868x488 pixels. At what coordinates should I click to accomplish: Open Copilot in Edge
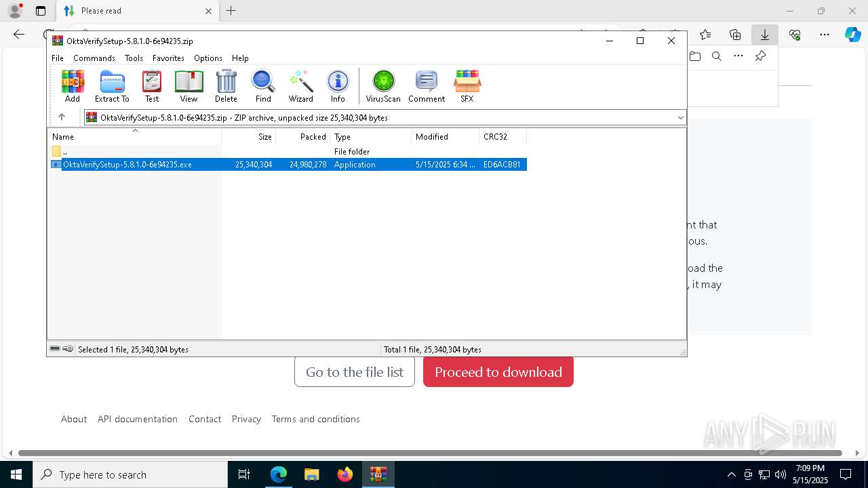pos(852,35)
